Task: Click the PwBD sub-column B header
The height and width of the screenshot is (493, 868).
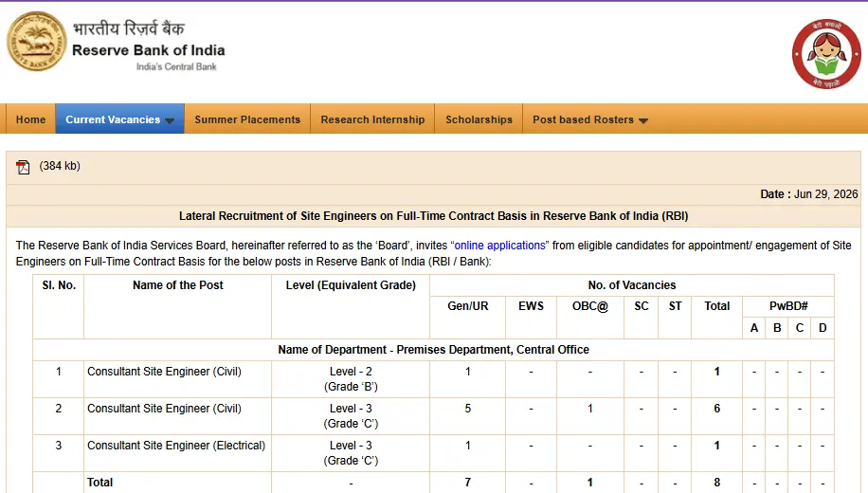Action: [777, 328]
